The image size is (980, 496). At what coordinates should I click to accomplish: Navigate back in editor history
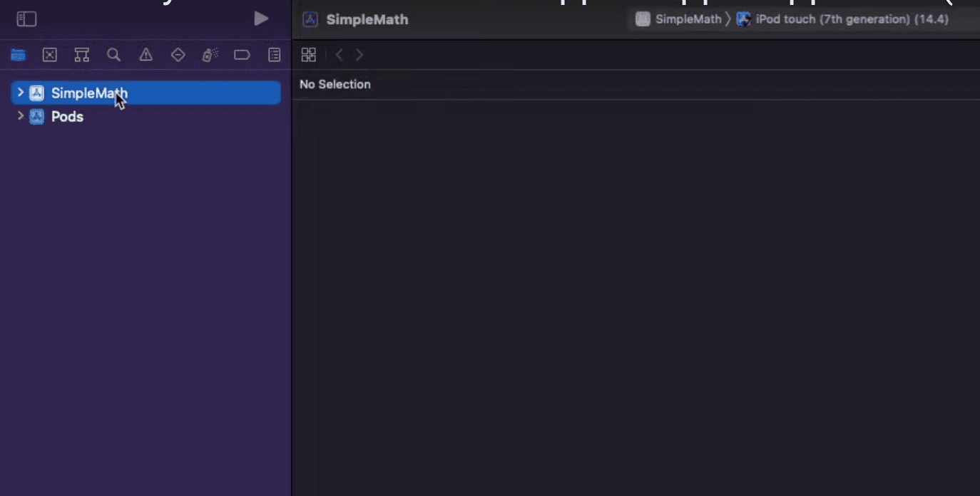point(339,54)
